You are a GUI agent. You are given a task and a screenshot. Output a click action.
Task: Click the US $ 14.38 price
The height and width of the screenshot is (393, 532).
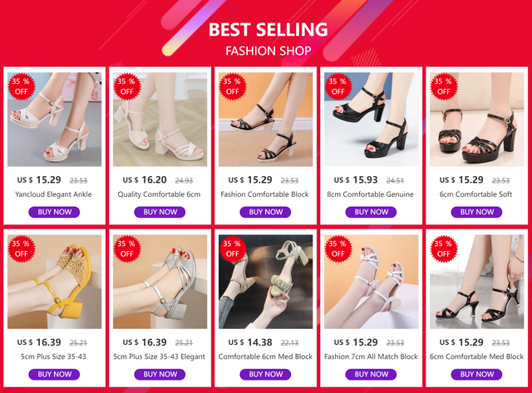[x=250, y=342]
